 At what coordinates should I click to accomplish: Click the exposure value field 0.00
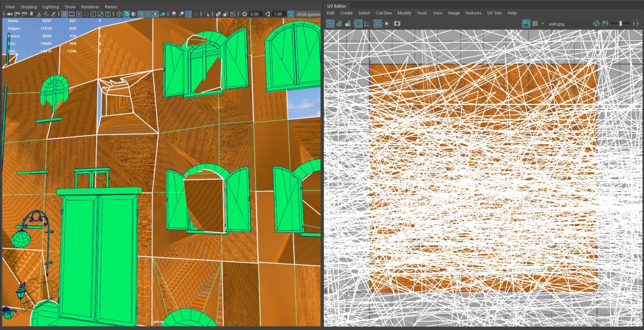point(255,14)
